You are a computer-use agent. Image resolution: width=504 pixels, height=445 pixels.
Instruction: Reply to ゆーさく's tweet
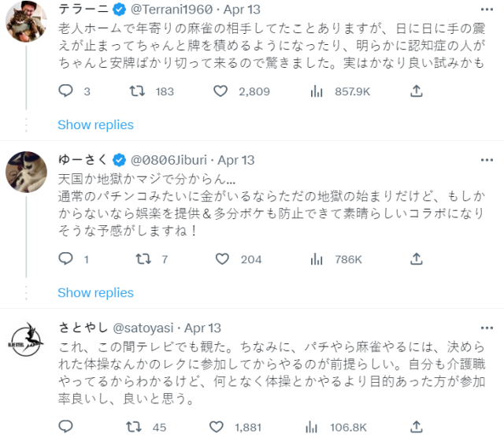[x=66, y=259]
